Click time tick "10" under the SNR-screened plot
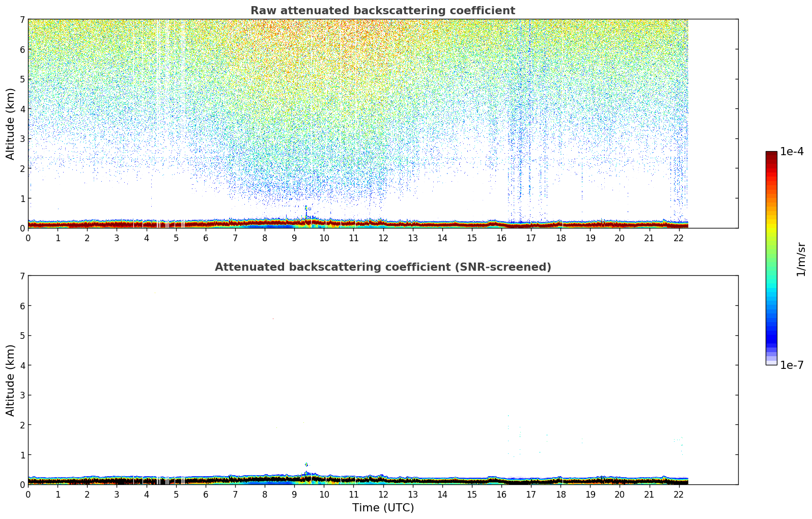Image resolution: width=812 pixels, height=519 pixels. [324, 495]
